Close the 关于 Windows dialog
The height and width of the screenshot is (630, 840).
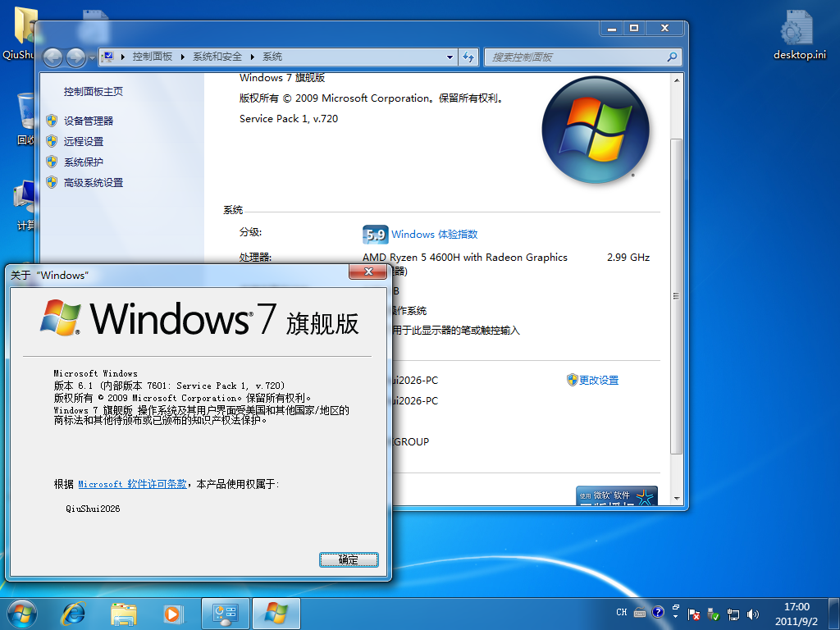(x=368, y=272)
